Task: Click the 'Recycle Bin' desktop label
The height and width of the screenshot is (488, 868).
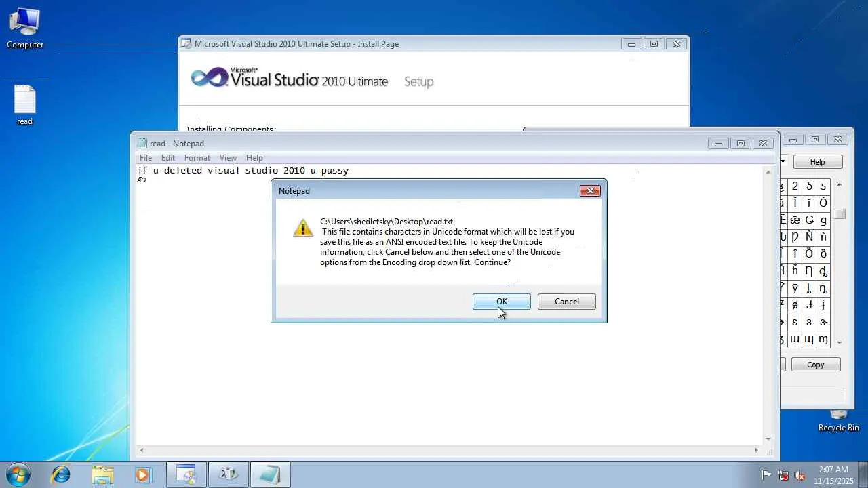Action: 839,428
